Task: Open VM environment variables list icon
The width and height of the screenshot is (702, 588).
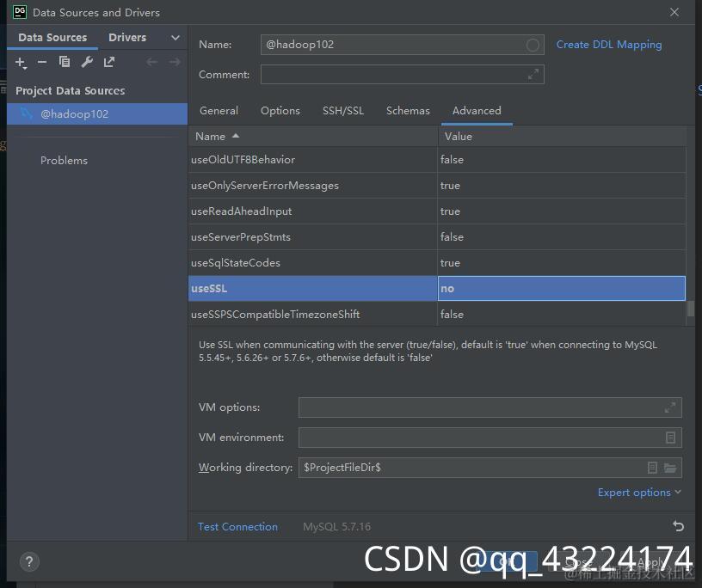Action: click(x=670, y=438)
